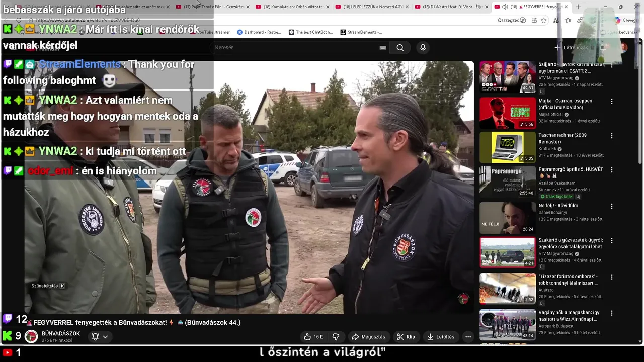
Task: Download the video with Letöltés button
Action: 441,337
